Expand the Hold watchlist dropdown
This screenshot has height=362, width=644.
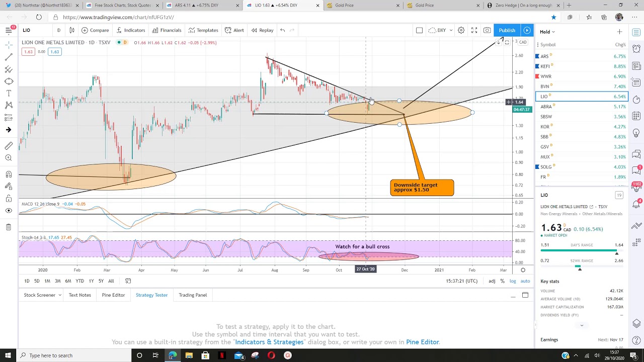click(x=547, y=32)
